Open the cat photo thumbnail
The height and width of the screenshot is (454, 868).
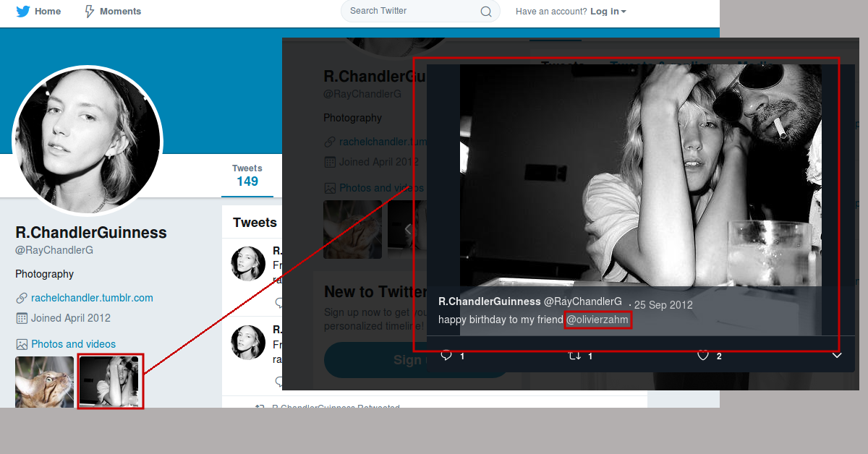point(44,382)
